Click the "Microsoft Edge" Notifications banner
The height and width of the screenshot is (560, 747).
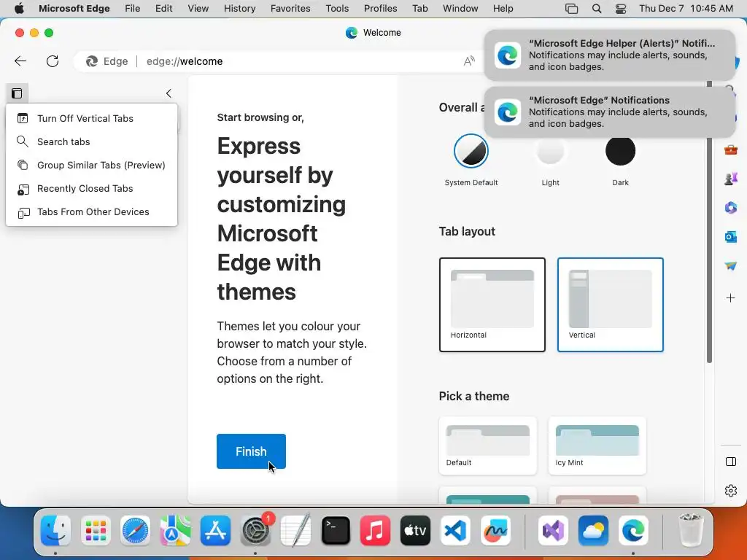tap(610, 112)
